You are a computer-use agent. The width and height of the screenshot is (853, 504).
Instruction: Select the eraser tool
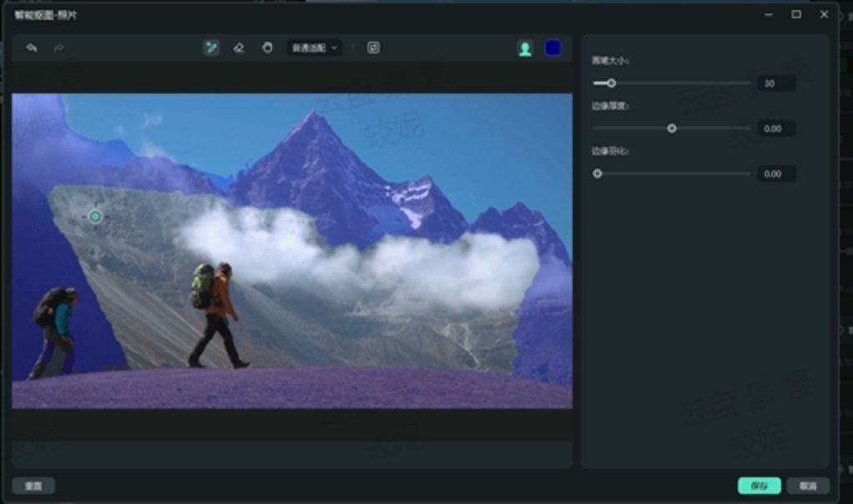click(239, 48)
